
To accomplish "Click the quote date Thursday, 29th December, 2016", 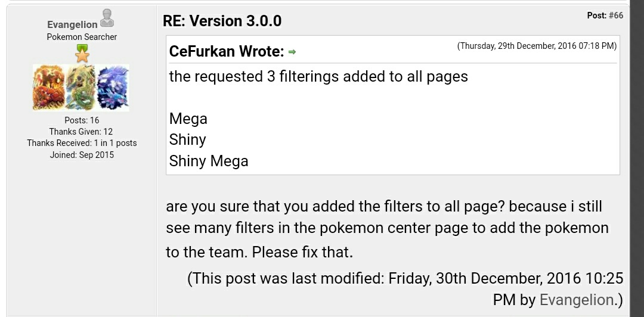I will tap(537, 46).
